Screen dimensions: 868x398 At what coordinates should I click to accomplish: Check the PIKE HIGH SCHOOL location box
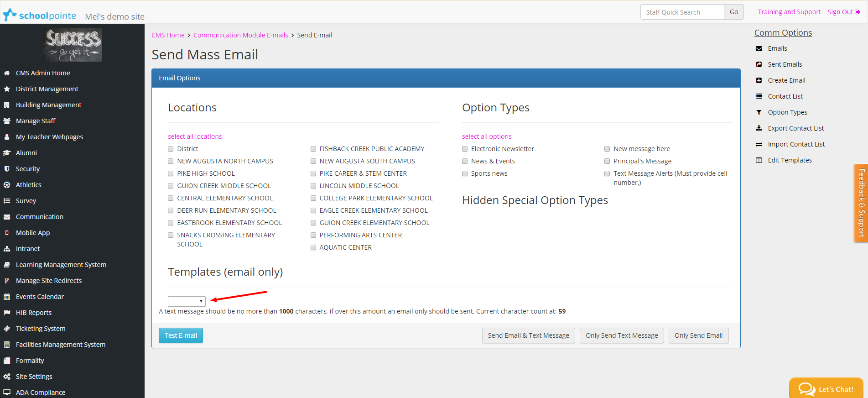[171, 173]
